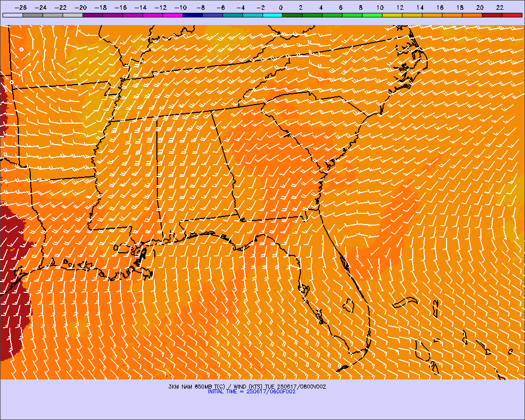Click the light gray swatch between -22 and -20
Viewport: 525px width, 420px height.
point(73,15)
